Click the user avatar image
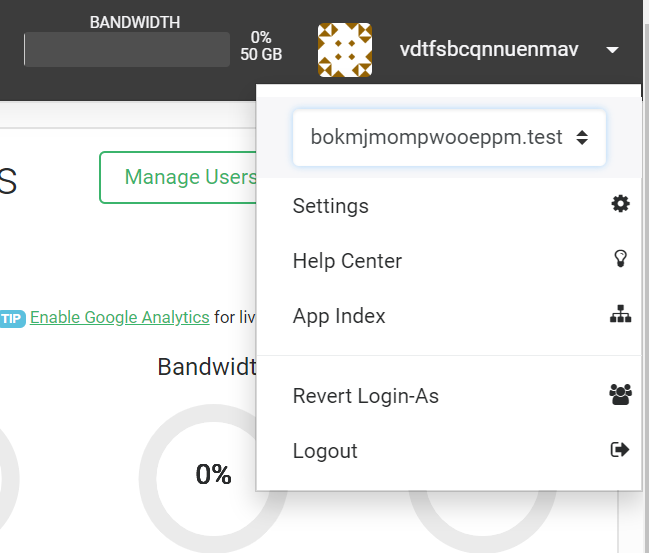This screenshot has height=553, width=649. [345, 50]
